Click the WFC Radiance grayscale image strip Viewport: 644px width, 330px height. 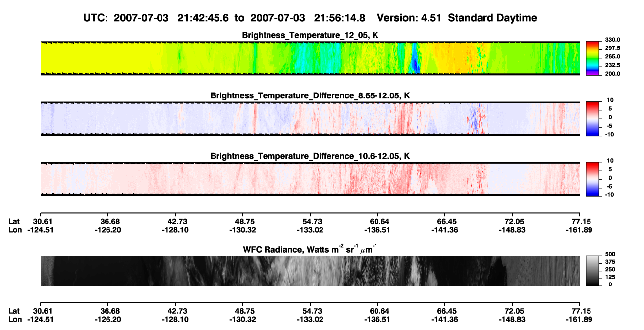coord(310,271)
